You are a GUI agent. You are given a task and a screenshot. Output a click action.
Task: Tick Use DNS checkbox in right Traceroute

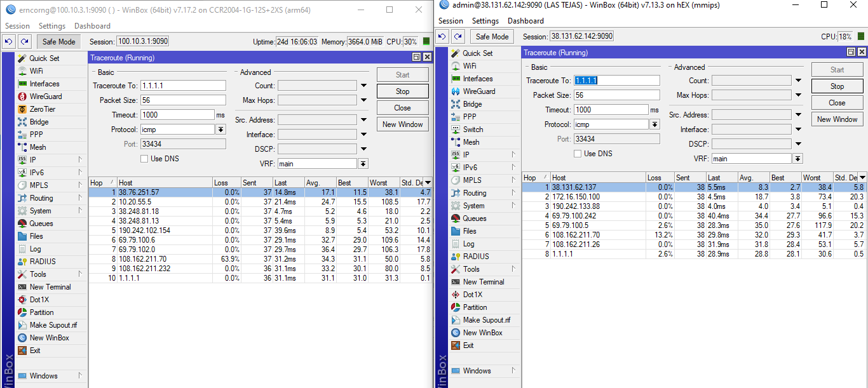point(578,154)
